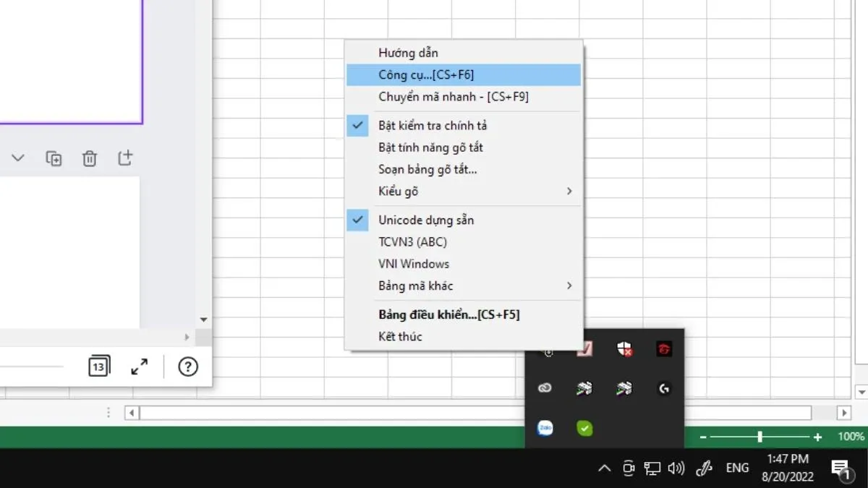Expand the "Kiểu gõ" submenu

click(x=463, y=192)
